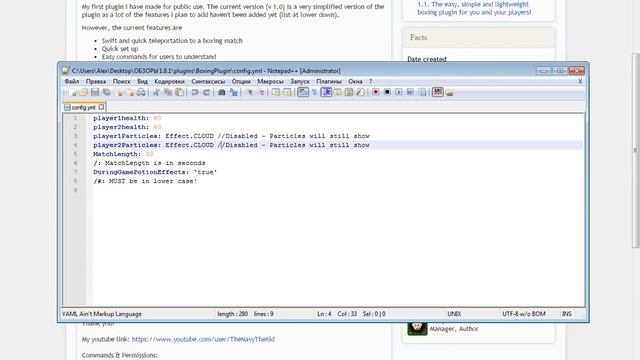Click 'DuringGamePotionEffects:' line in editor

[155, 172]
